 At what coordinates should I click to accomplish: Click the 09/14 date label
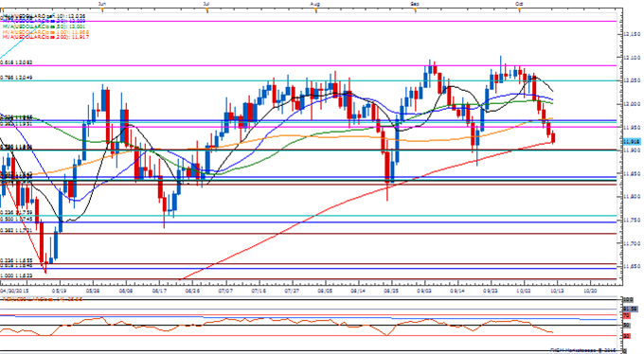point(457,291)
